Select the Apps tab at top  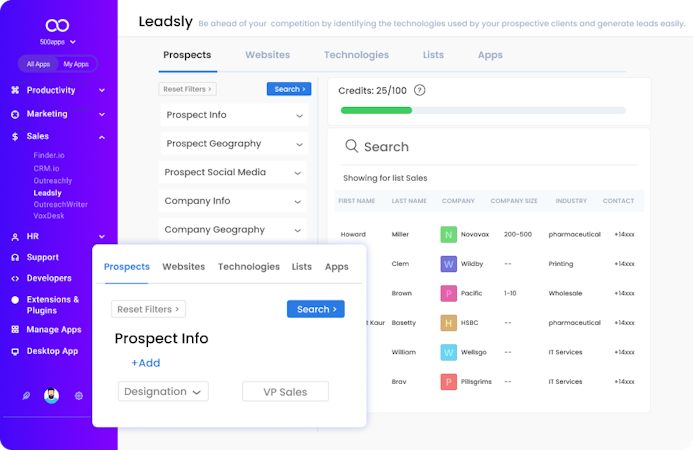coord(490,55)
